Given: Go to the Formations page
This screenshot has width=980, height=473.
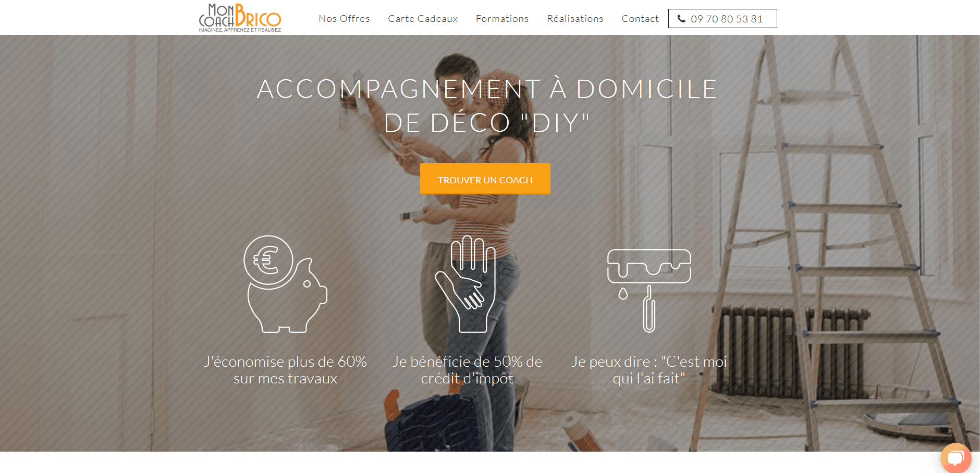Looking at the screenshot, I should point(502,19).
